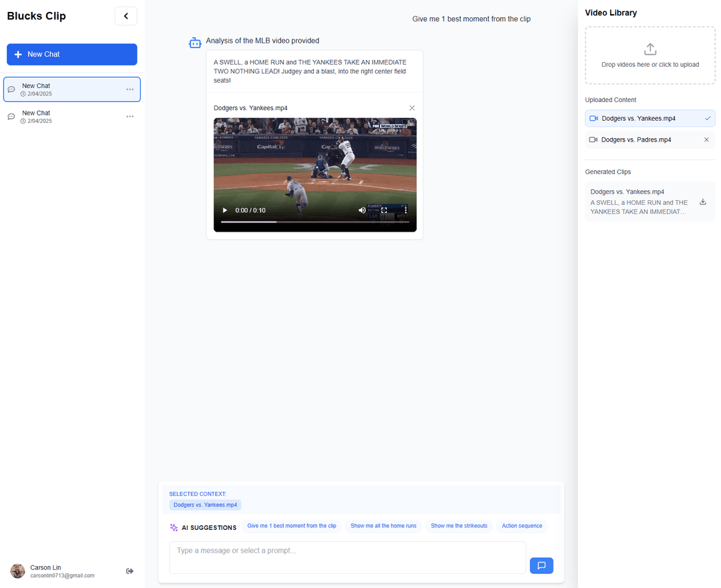
Task: Log out using the exit icon beside Carson Lin
Action: 130,571
